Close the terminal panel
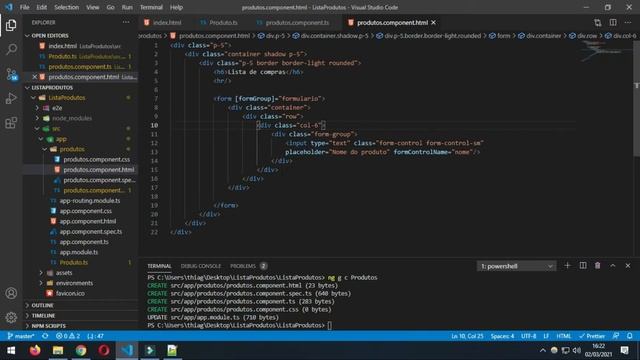Screen dimensions: 640x360 pyautogui.click(x=628, y=266)
